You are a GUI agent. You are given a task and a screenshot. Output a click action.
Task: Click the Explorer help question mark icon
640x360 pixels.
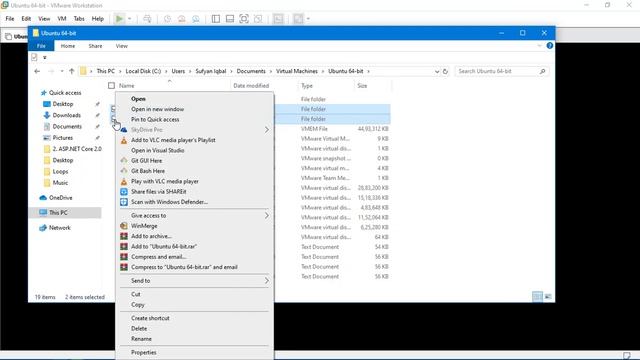(549, 46)
